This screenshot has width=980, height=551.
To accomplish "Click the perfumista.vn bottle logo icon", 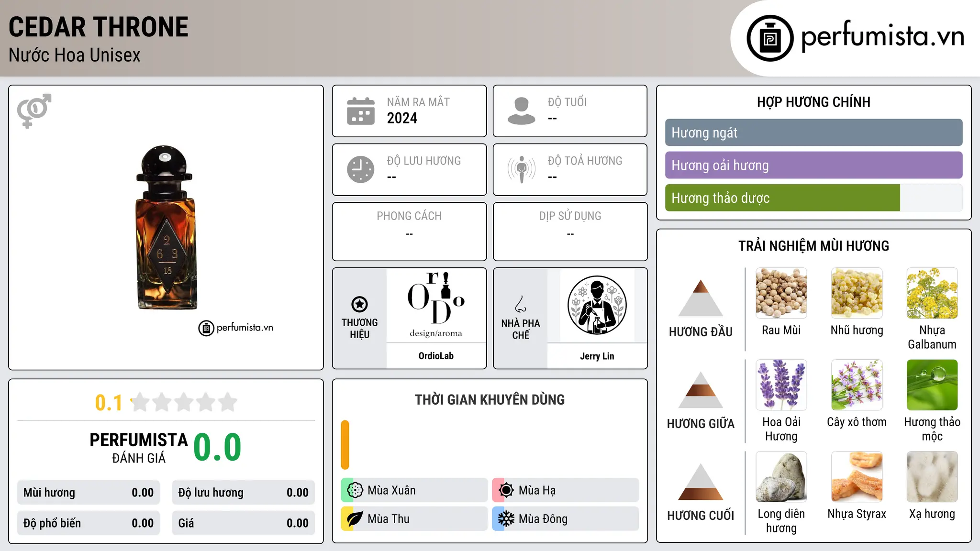I will coord(770,38).
